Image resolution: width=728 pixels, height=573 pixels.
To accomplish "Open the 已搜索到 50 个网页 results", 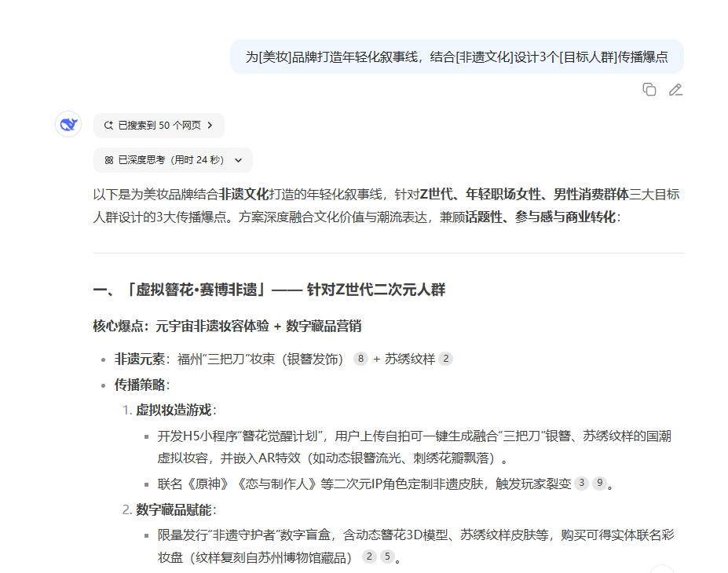I will (x=159, y=125).
